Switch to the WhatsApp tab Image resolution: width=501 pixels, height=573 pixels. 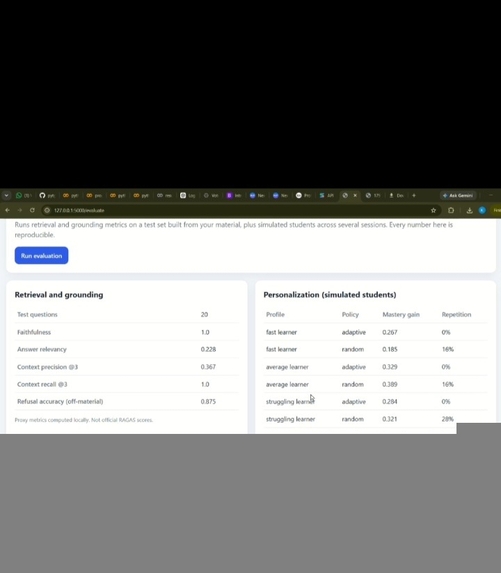point(23,196)
